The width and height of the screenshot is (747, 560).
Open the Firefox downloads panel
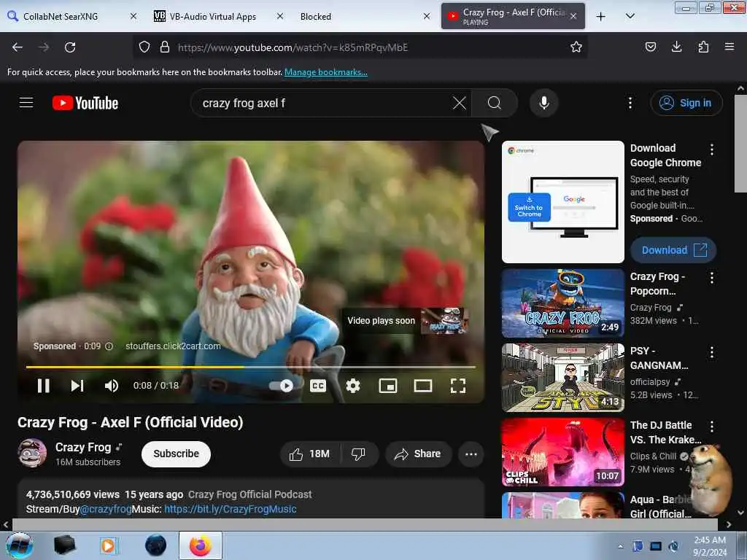pos(676,47)
